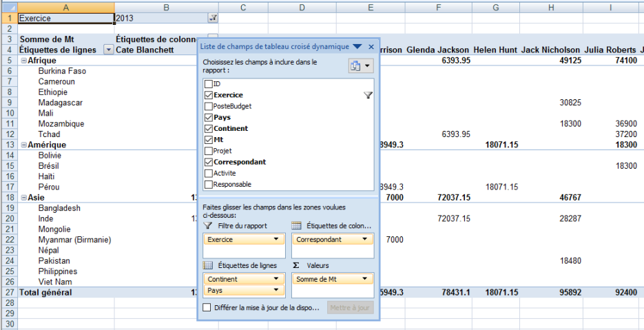Open the field list layout options button
The image size is (644, 330).
pyautogui.click(x=360, y=66)
